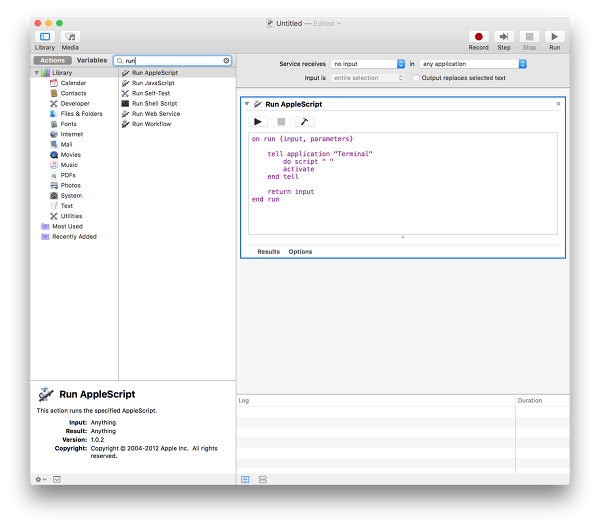This screenshot has width=600, height=528.
Task: Open the Media browser
Action: [x=70, y=37]
